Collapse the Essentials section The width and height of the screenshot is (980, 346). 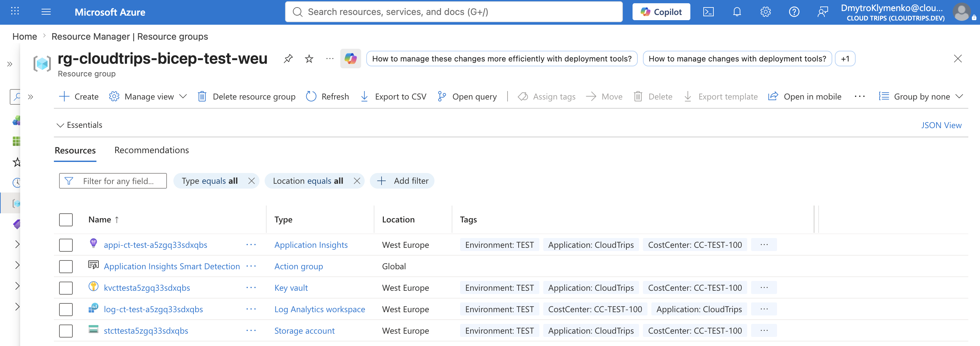80,125
